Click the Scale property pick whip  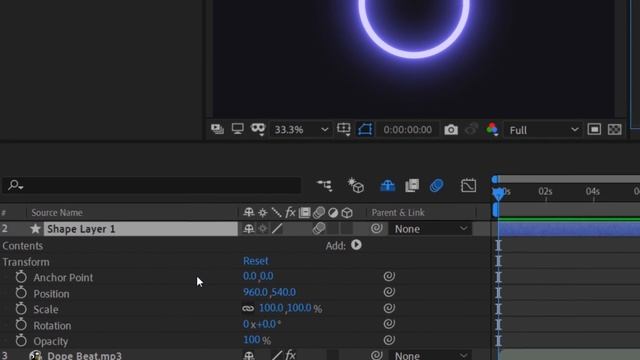389,308
